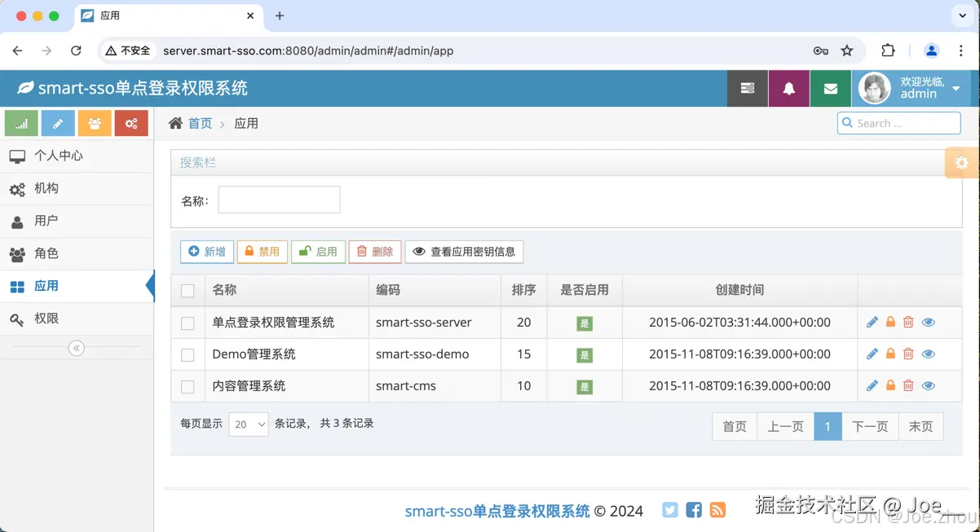Click lock icon for 单点登录权限管理系统 row
Viewport: 980px width, 532px height.
(x=890, y=322)
